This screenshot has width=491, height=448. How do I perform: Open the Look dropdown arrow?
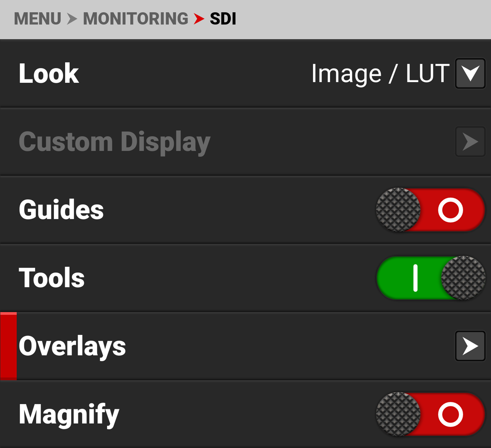tap(470, 74)
